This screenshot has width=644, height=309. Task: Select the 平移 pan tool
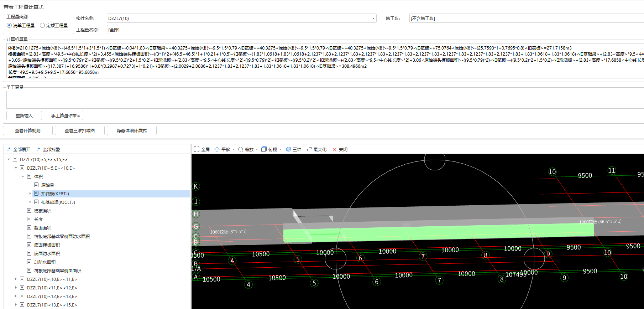click(222, 149)
